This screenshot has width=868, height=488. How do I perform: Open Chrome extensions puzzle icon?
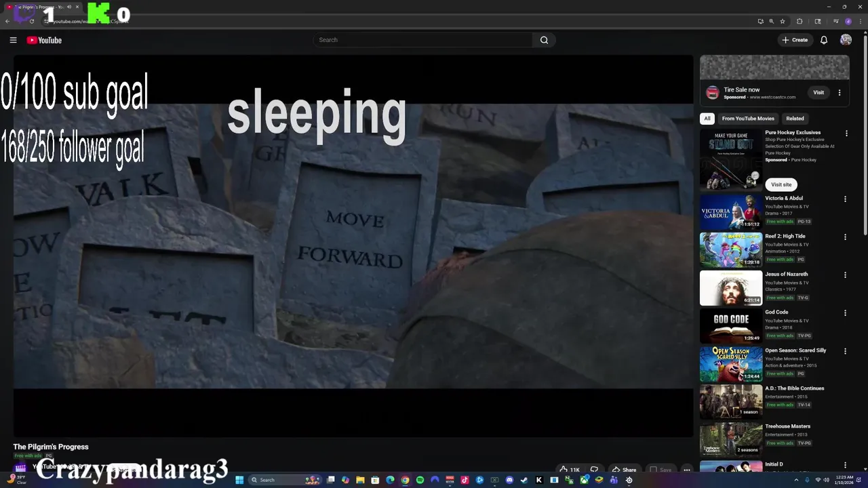point(800,21)
